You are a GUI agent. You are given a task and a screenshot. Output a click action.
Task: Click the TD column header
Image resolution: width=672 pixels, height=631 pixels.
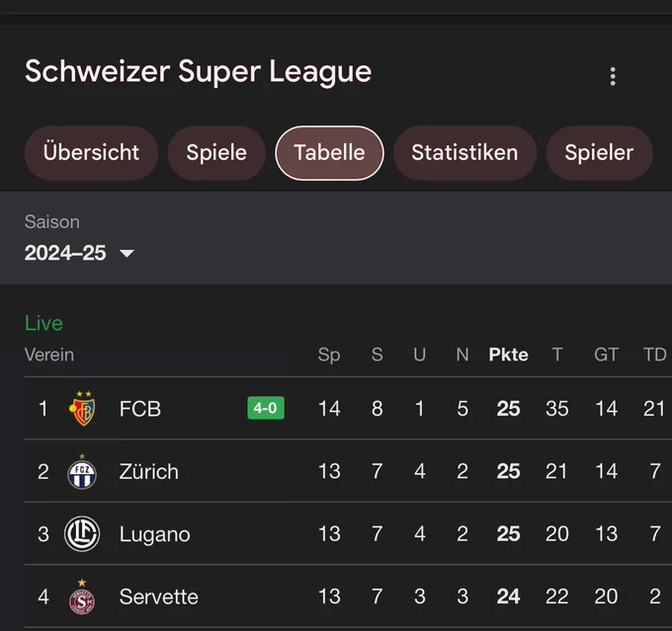655,355
